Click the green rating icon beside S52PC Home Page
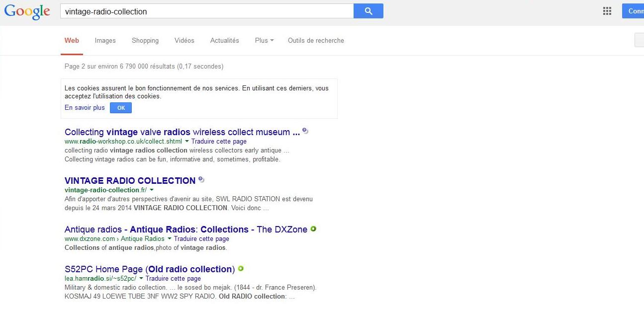This screenshot has height=309, width=644. (x=241, y=268)
